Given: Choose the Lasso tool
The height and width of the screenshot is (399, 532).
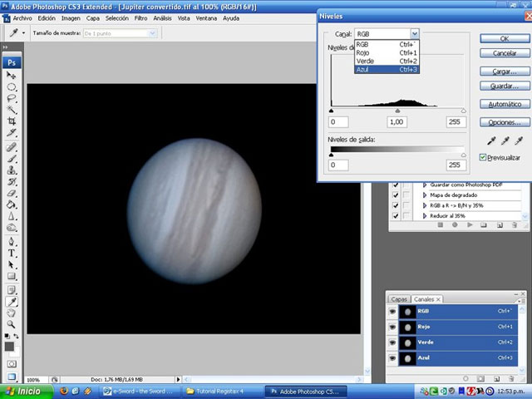Looking at the screenshot, I should click(x=12, y=98).
